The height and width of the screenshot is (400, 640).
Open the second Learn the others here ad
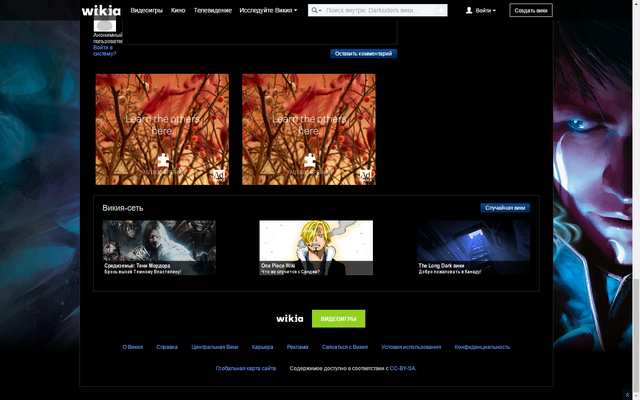click(x=309, y=129)
